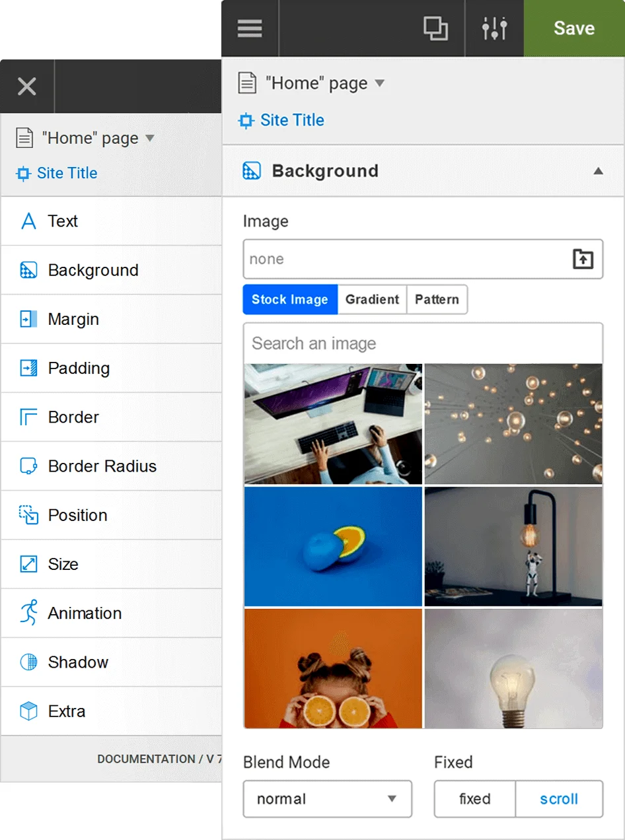625x840 pixels.
Task: Choose the glowing bulbs stock image
Action: point(513,424)
